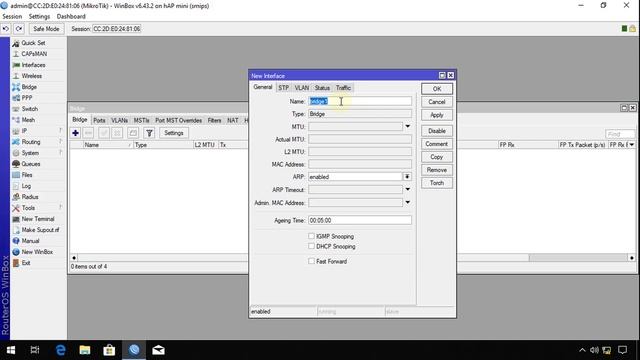Open Radius in sidebar
The width and height of the screenshot is (640, 360).
pyautogui.click(x=30, y=197)
